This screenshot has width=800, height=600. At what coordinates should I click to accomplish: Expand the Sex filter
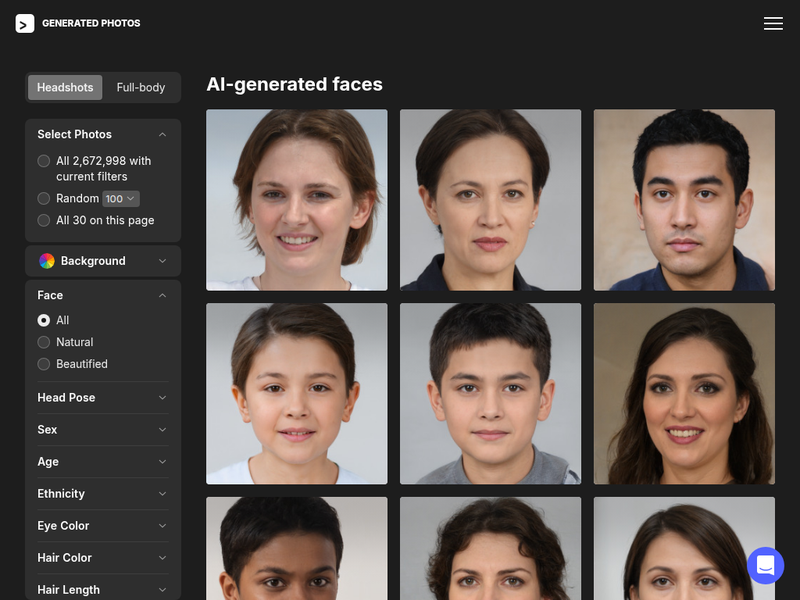[x=103, y=430]
